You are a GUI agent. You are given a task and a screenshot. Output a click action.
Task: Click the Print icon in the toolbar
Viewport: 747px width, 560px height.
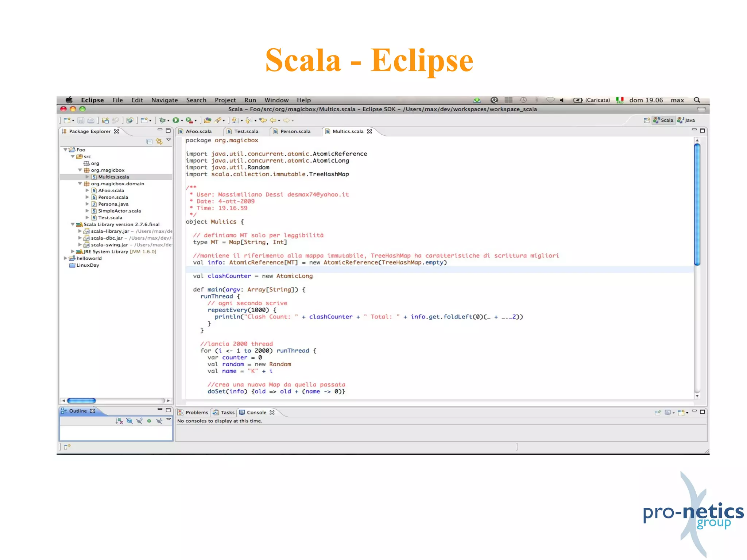coord(91,120)
